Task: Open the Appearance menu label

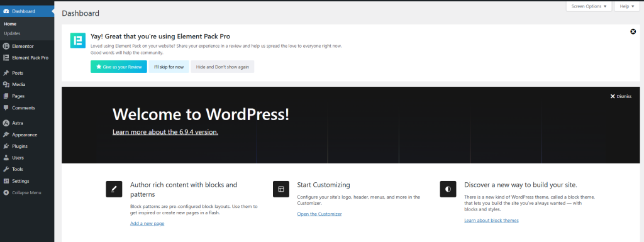Action: pos(25,135)
